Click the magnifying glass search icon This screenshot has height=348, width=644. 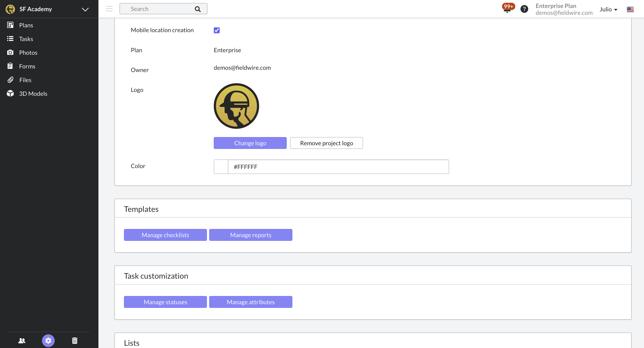(x=198, y=9)
